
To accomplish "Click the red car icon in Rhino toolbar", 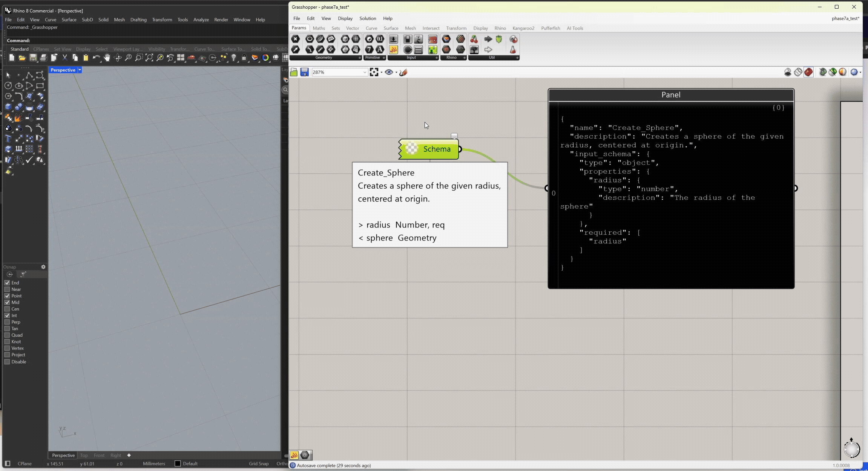I will [x=192, y=58].
